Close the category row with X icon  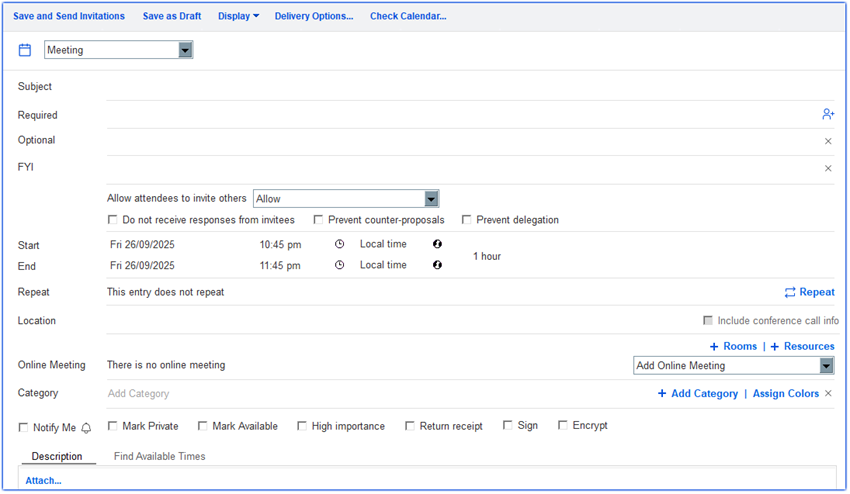click(x=828, y=393)
